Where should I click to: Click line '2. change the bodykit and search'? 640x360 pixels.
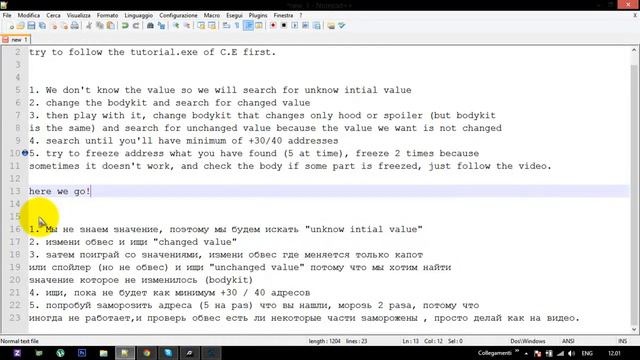(169, 102)
